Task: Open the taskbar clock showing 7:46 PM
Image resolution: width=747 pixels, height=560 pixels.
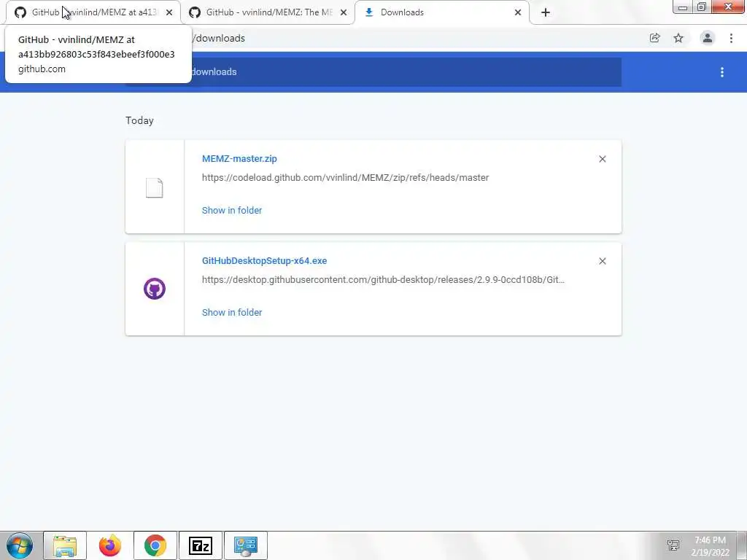Action: (711, 546)
